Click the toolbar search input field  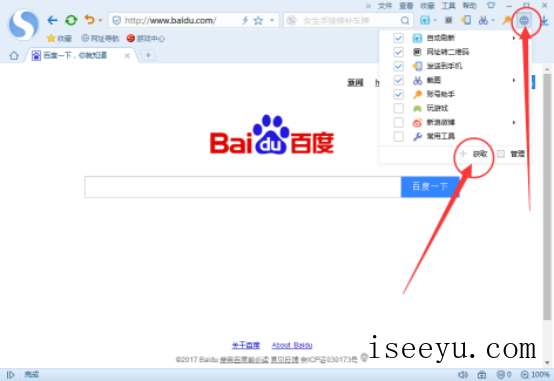pos(348,20)
